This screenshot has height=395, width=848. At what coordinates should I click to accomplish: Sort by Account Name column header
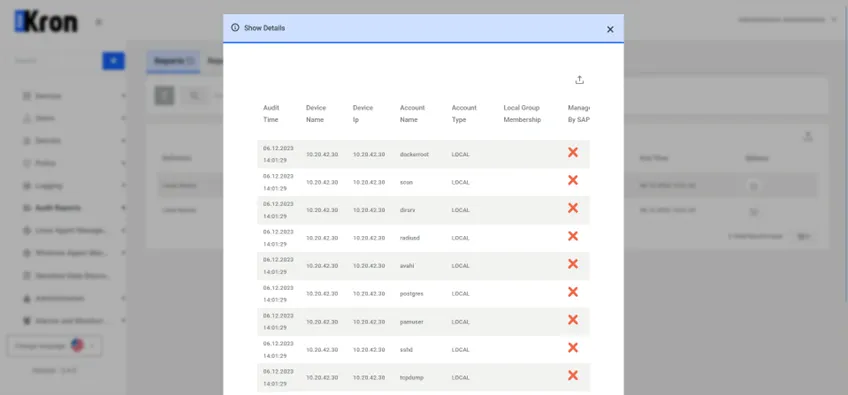coord(412,114)
